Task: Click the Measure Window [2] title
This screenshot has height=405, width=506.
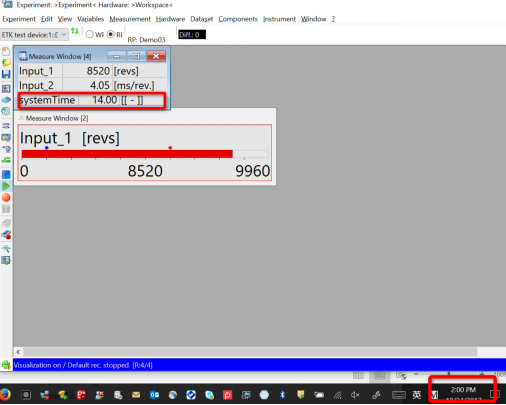Action: (x=57, y=118)
